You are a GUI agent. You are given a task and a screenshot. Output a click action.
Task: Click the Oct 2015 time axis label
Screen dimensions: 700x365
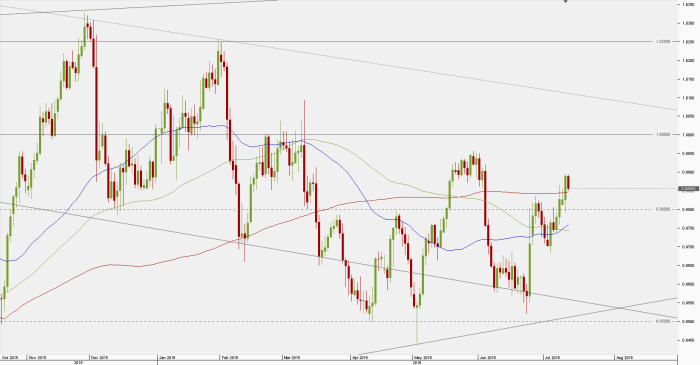(x=10, y=357)
